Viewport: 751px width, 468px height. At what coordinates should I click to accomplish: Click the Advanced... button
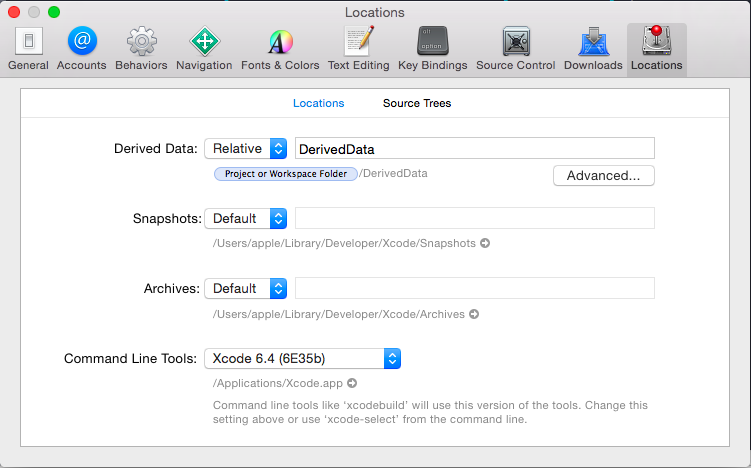(603, 175)
